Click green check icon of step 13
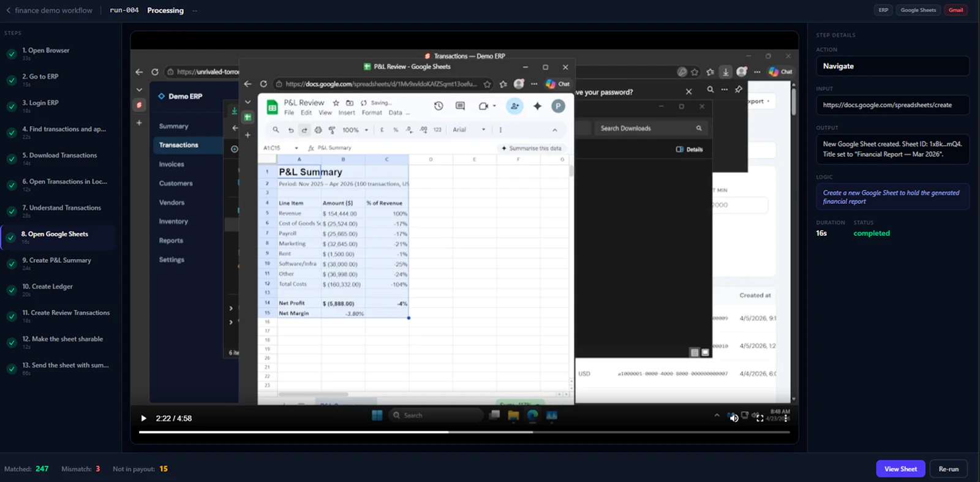This screenshot has height=482, width=980. pyautogui.click(x=12, y=369)
